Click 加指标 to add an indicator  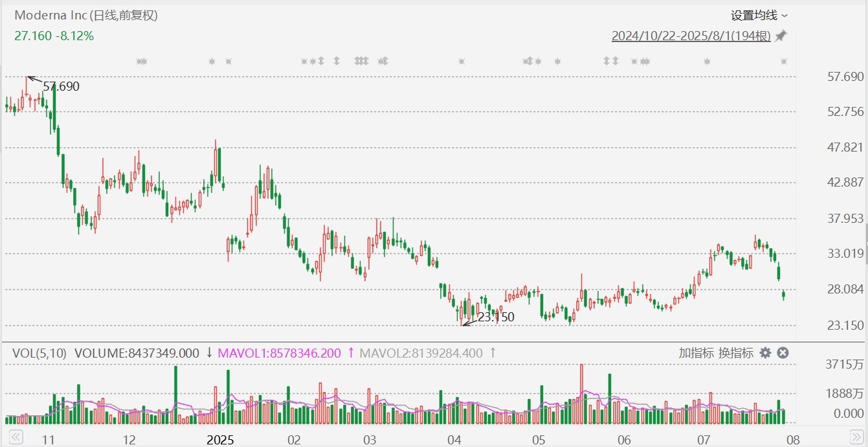(696, 353)
